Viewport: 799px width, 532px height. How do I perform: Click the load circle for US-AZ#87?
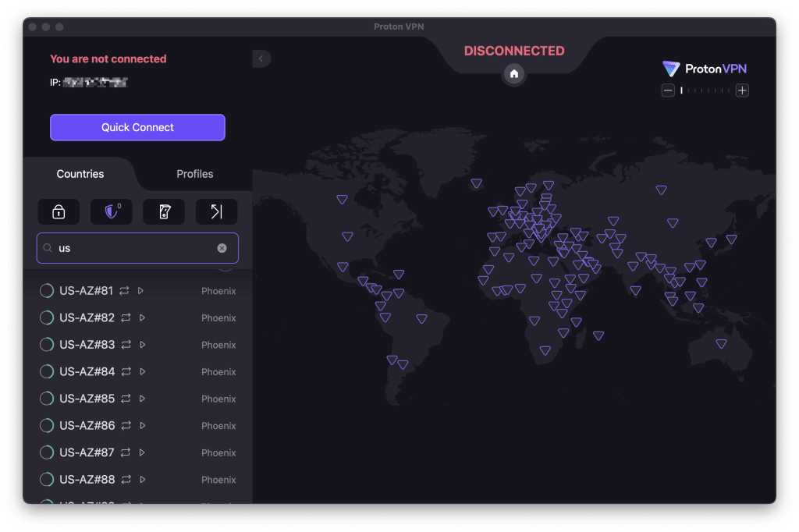tap(46, 452)
